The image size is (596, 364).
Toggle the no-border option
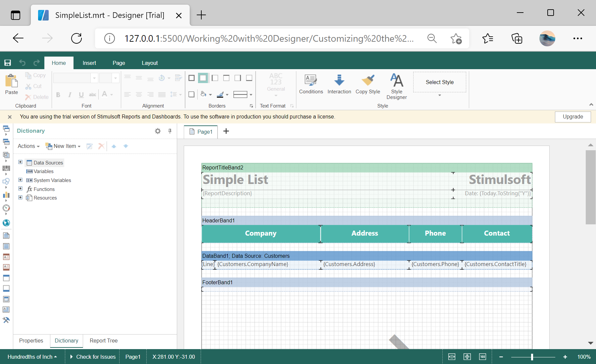click(x=203, y=78)
